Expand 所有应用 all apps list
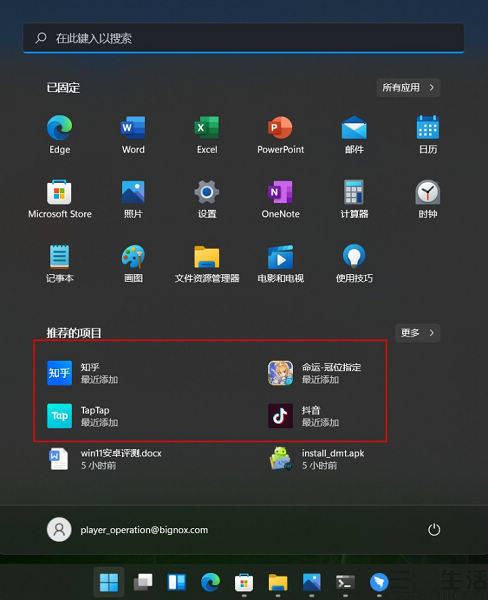This screenshot has height=600, width=488. pyautogui.click(x=408, y=88)
